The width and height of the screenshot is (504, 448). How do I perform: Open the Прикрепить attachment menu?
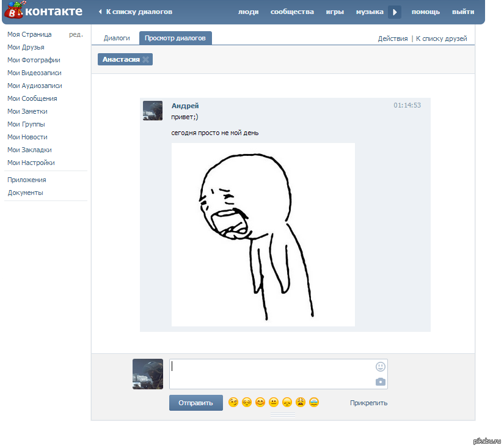click(x=368, y=403)
